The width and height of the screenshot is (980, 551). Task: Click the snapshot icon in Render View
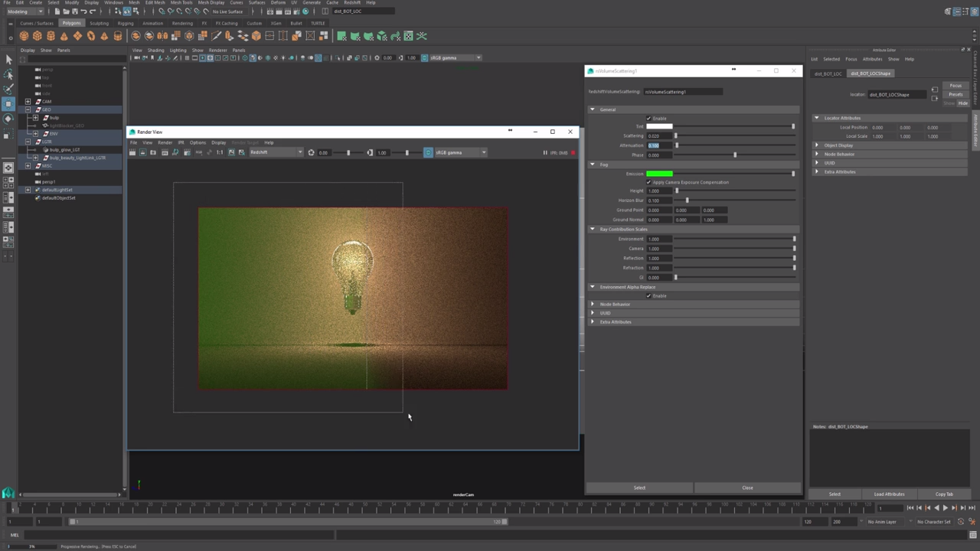coord(153,152)
